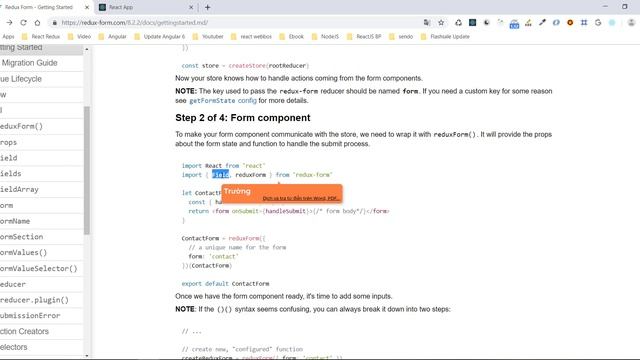Viewport: 640px width, 360px height.
Task: Click the link inside the orange popup
Action: tap(300, 198)
